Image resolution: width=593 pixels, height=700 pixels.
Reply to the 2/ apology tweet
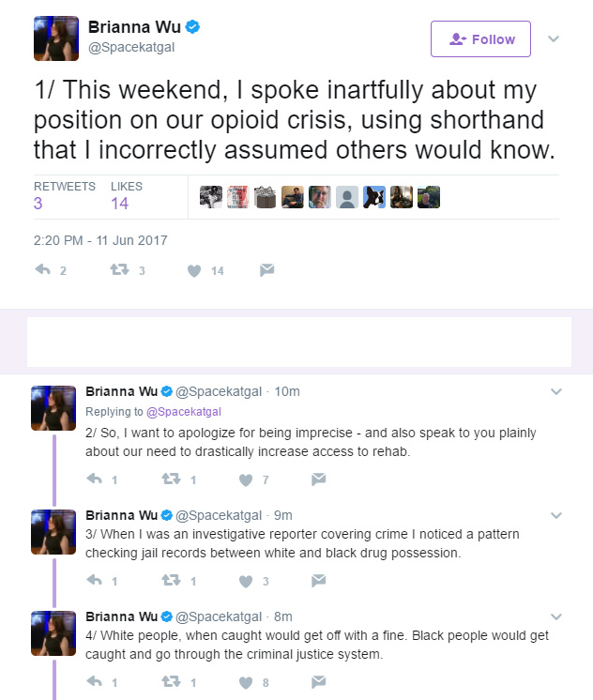[94, 479]
